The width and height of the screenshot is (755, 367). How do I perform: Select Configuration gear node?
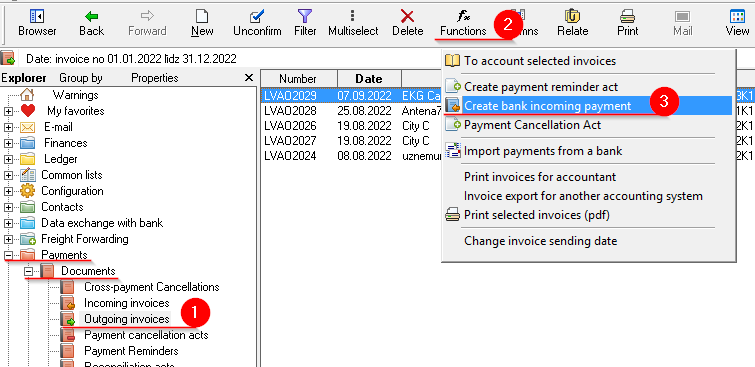click(72, 191)
